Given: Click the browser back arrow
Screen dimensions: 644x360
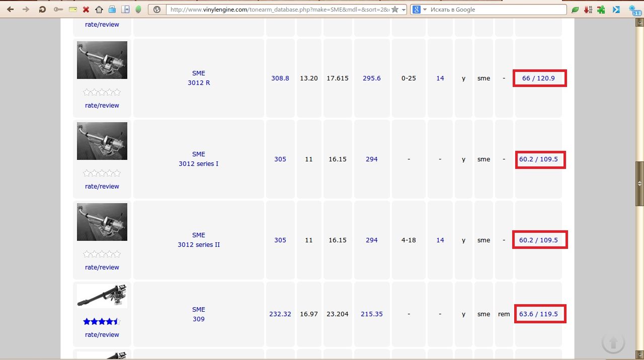Looking at the screenshot, I should pos(10,10).
